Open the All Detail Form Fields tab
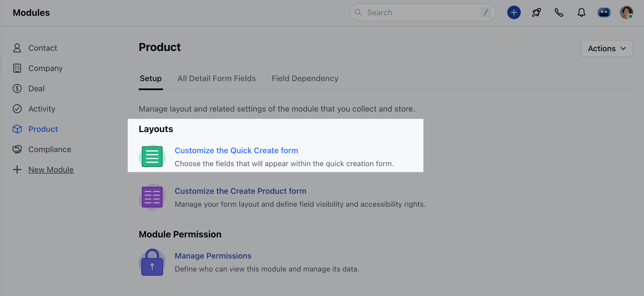The height and width of the screenshot is (296, 644). pos(217,78)
